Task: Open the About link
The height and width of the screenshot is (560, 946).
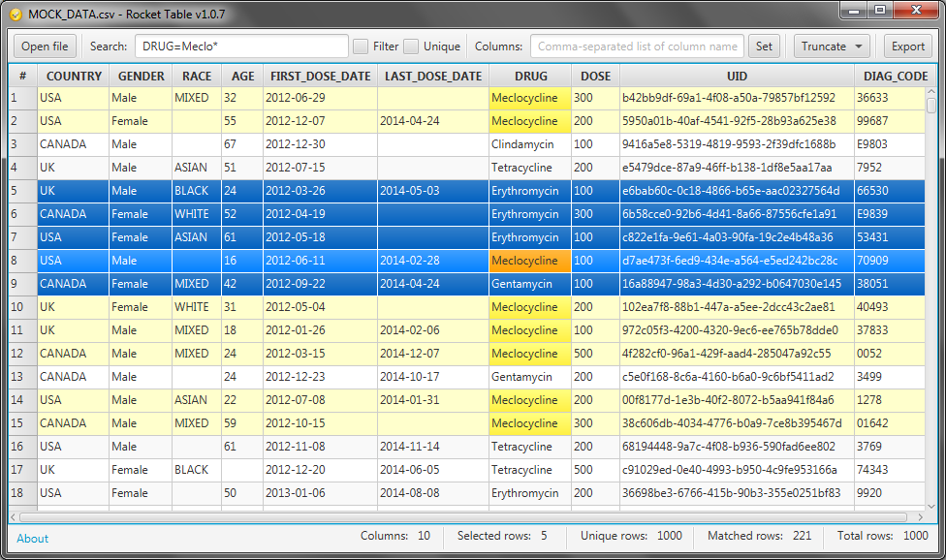Action: click(x=32, y=538)
